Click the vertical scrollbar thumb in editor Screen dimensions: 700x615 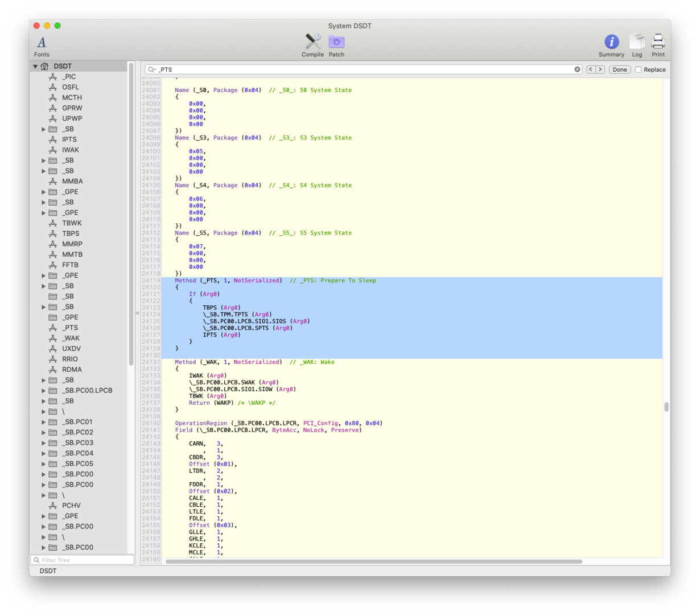coord(666,407)
